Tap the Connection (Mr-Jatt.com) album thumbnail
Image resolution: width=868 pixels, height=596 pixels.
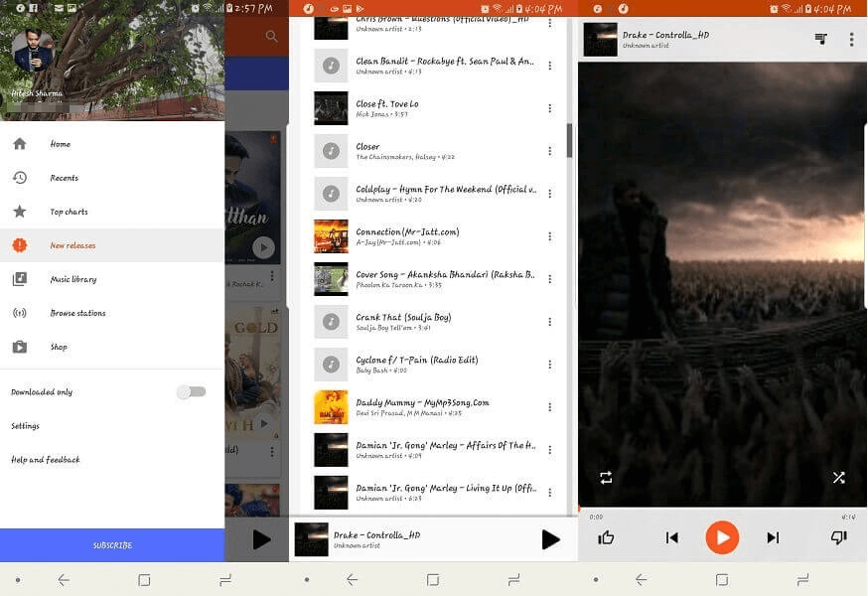coord(331,236)
